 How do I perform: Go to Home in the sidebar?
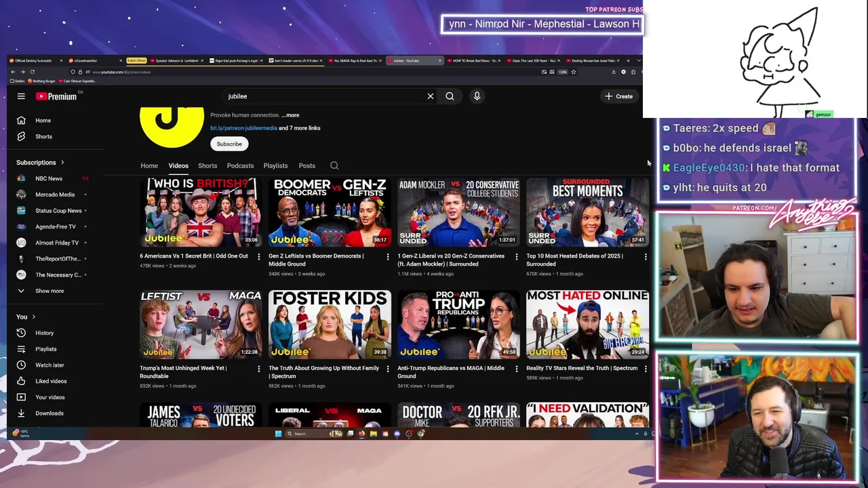[43, 121]
